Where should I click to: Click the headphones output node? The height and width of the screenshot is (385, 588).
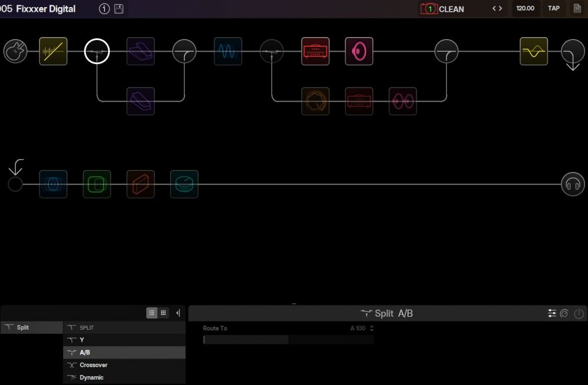573,184
